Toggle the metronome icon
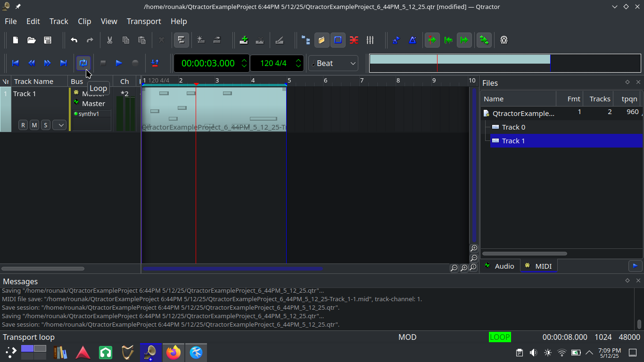 [x=413, y=40]
